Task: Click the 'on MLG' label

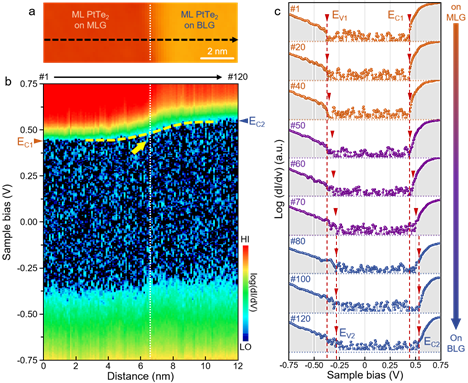Action: pyautogui.click(x=456, y=12)
